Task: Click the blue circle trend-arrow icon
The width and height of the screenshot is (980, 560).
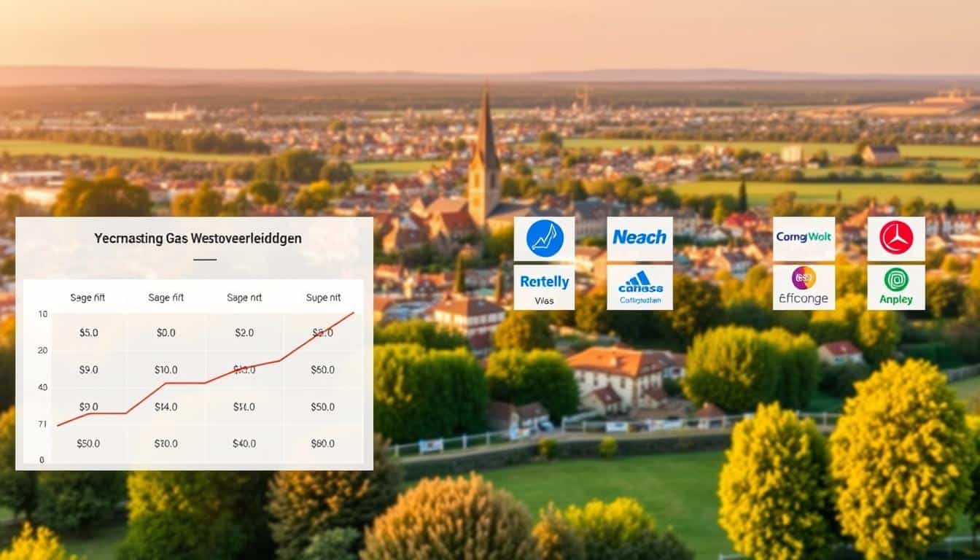Action: 544,238
